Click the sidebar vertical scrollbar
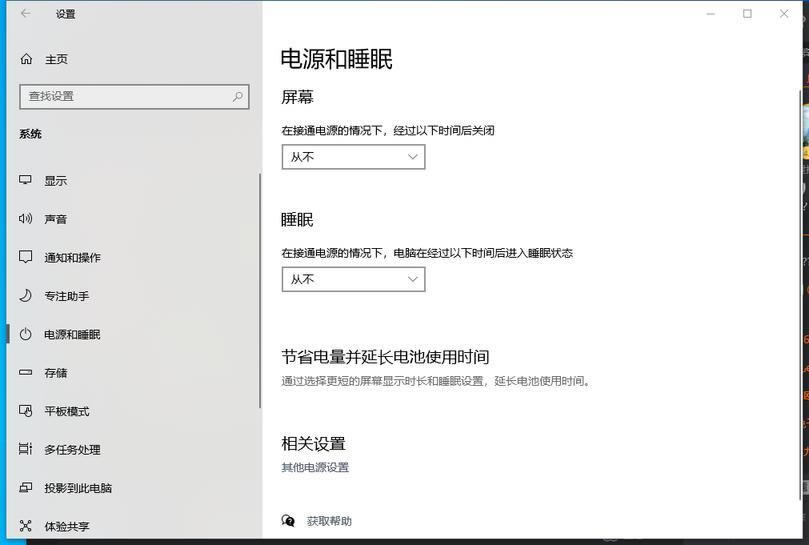The height and width of the screenshot is (545, 809). (260, 290)
